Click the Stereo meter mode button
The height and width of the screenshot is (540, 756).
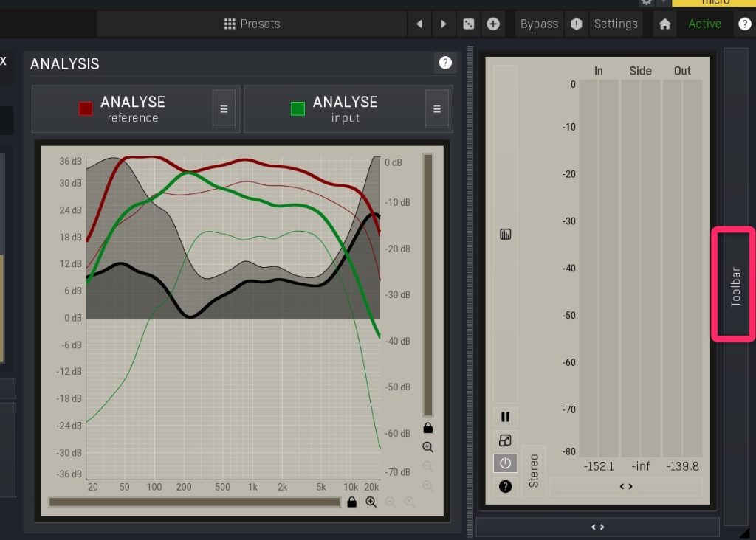pyautogui.click(x=534, y=470)
